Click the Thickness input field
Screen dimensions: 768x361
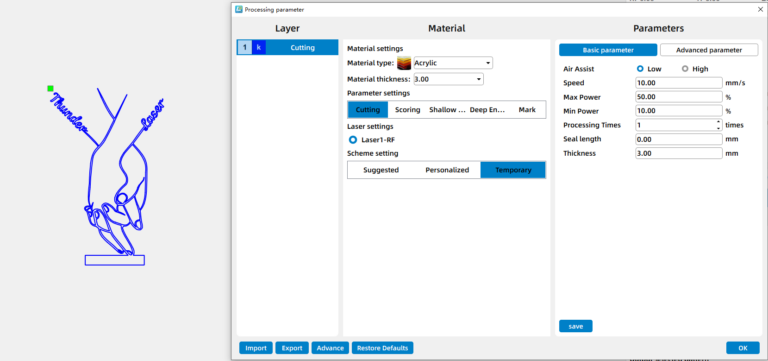[679, 153]
